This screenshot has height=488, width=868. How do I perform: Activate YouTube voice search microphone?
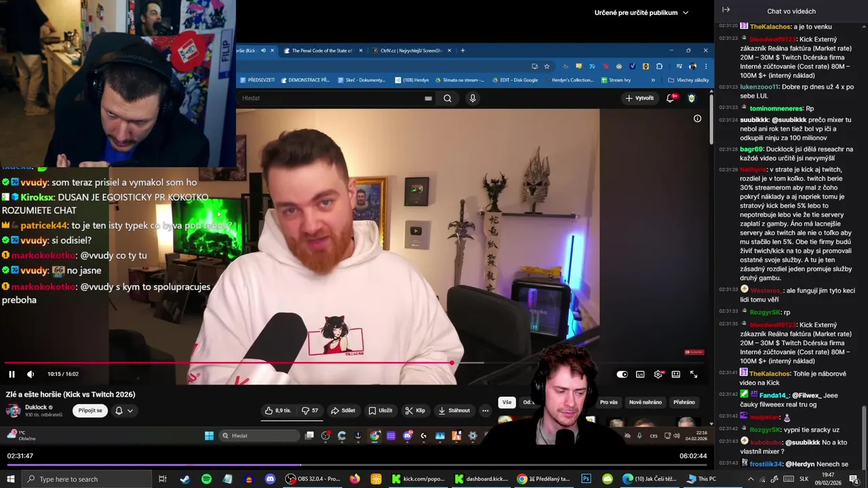(473, 98)
